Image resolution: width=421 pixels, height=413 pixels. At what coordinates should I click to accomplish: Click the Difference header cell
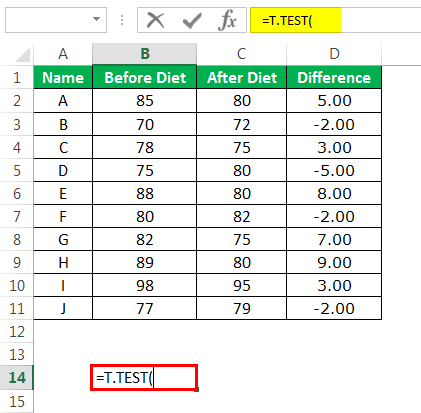[334, 78]
